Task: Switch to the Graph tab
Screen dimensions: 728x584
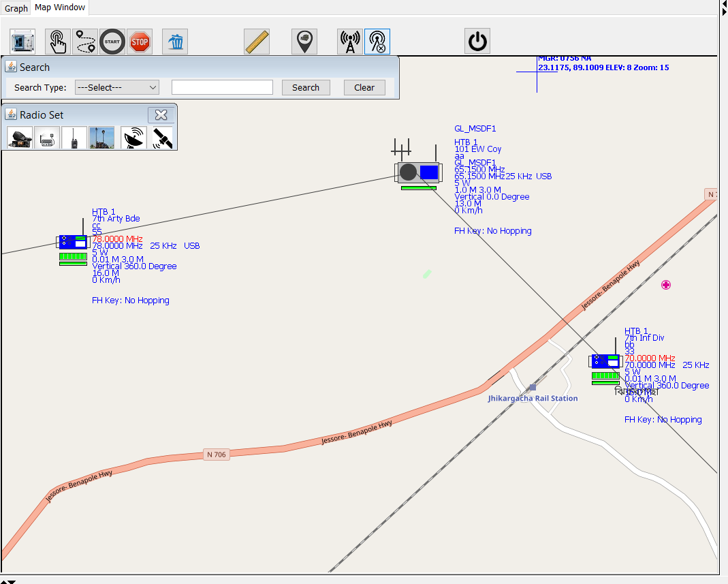Action: (16, 8)
